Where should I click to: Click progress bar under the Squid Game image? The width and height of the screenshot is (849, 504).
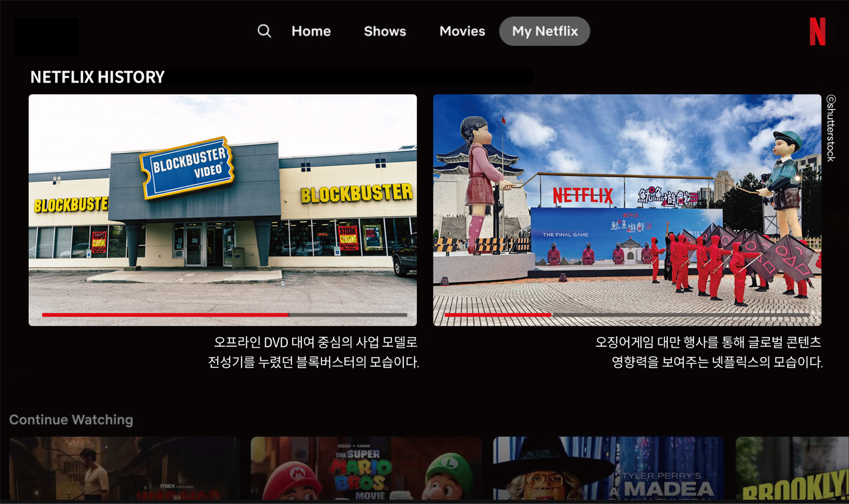626,314
